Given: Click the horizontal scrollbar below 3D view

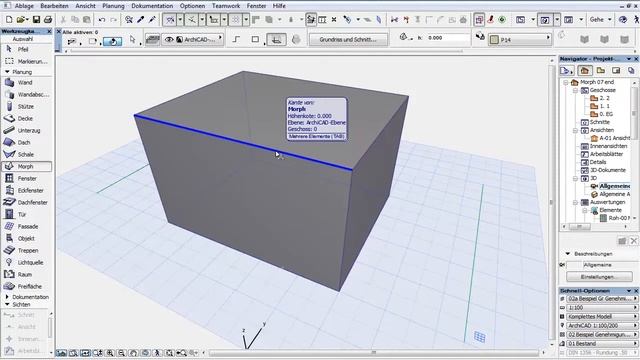Looking at the screenshot, I should click(373, 353).
